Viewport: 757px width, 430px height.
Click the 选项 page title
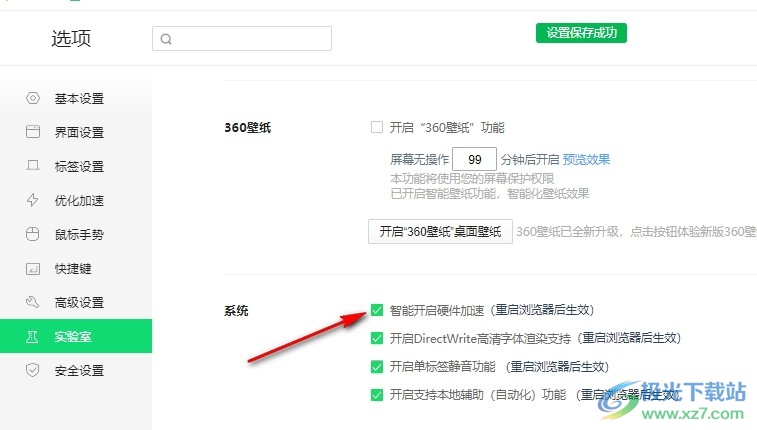click(x=71, y=38)
